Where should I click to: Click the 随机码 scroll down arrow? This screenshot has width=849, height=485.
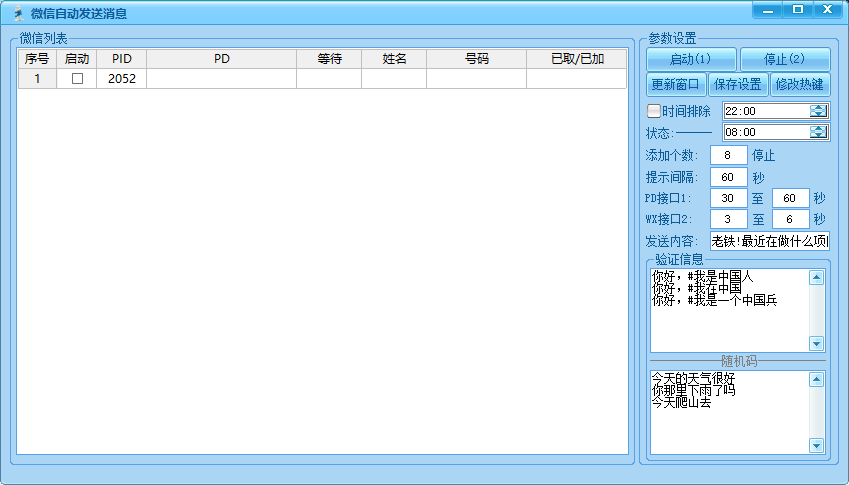817,445
